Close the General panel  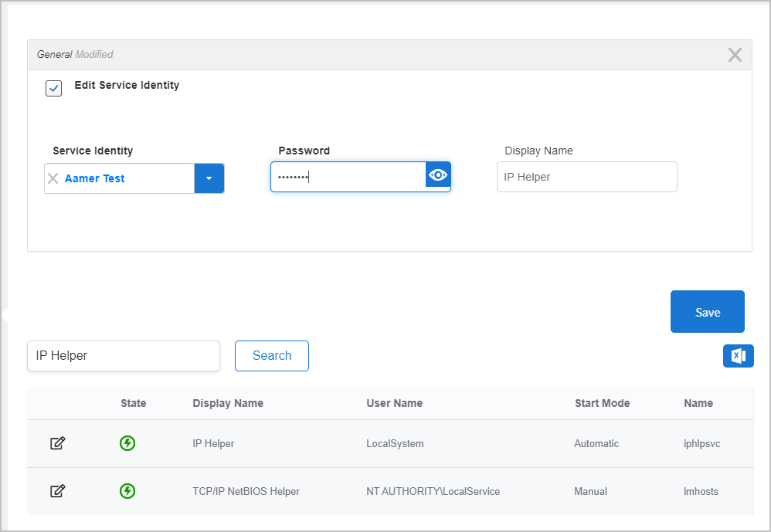tap(735, 55)
